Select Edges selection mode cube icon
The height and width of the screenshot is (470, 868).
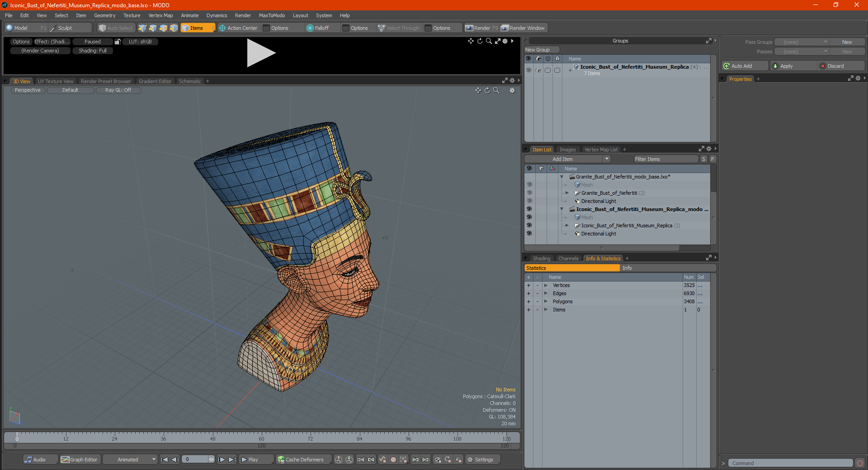click(153, 28)
